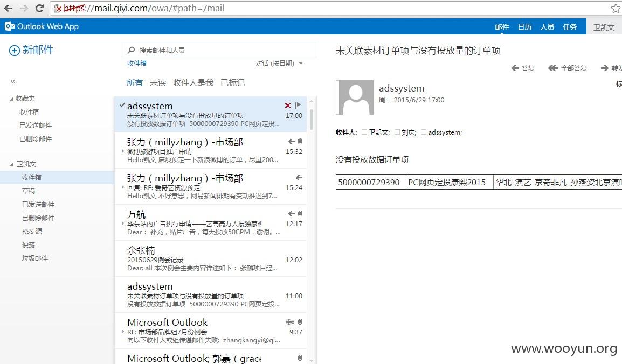Image resolution: width=622 pixels, height=364 pixels.
Task: Open the 对话(按日期) sort dropdown
Action: (x=279, y=64)
